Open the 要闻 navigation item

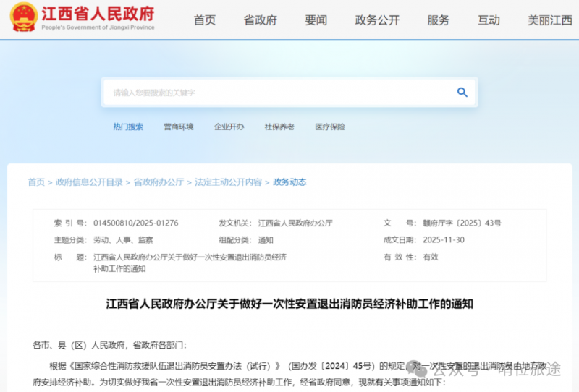tap(316, 20)
